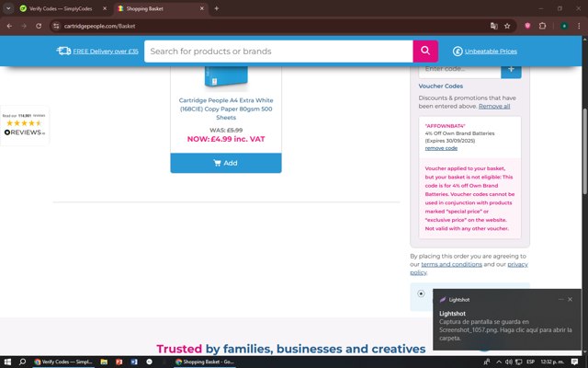Screen dimensions: 588x368
Task: Click the browser forward arrow
Action: click(24, 26)
